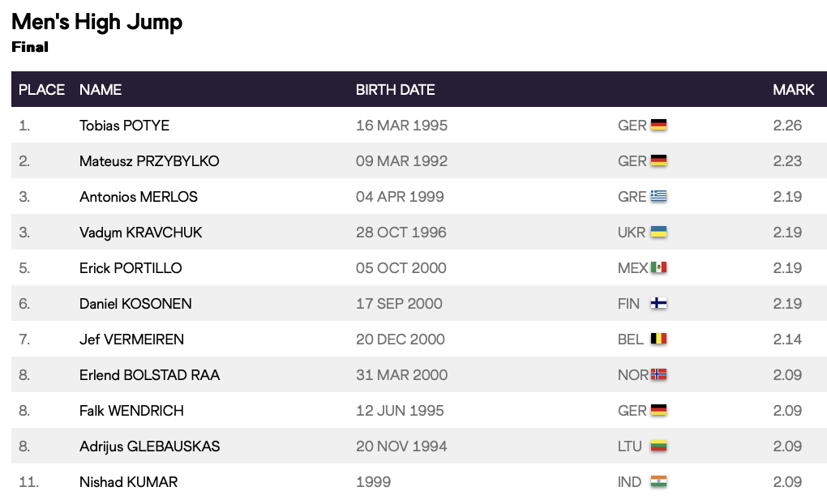Click the NAME column header
Viewport: 827px width, 504px height.
pyautogui.click(x=101, y=90)
